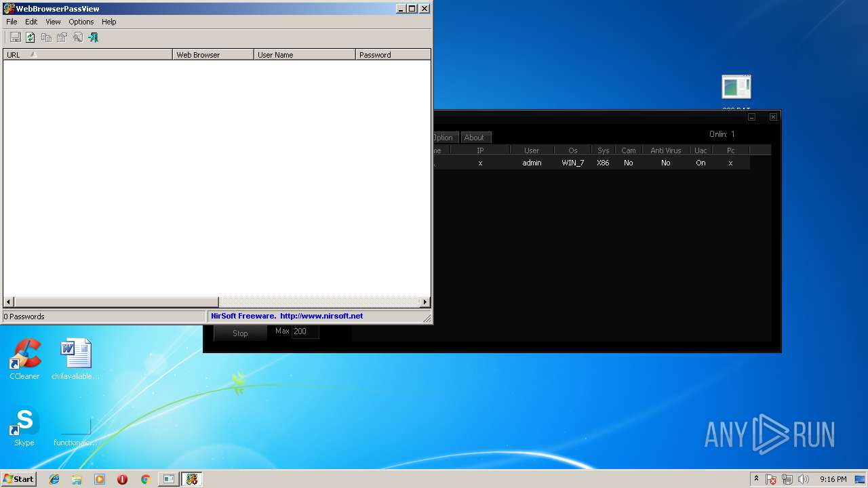
Task: Switch to the dark window taskbar button
Action: pyautogui.click(x=168, y=479)
